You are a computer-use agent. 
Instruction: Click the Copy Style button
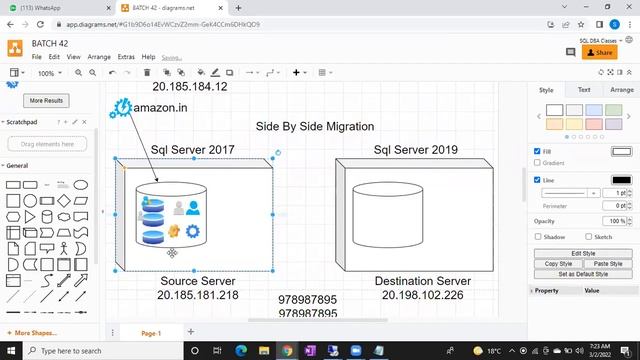(x=558, y=264)
